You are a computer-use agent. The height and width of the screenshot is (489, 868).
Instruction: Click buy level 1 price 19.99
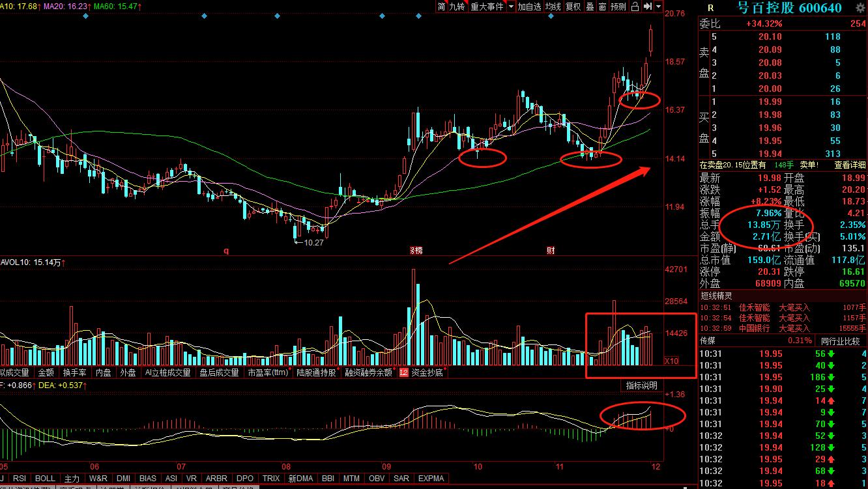pyautogui.click(x=770, y=102)
